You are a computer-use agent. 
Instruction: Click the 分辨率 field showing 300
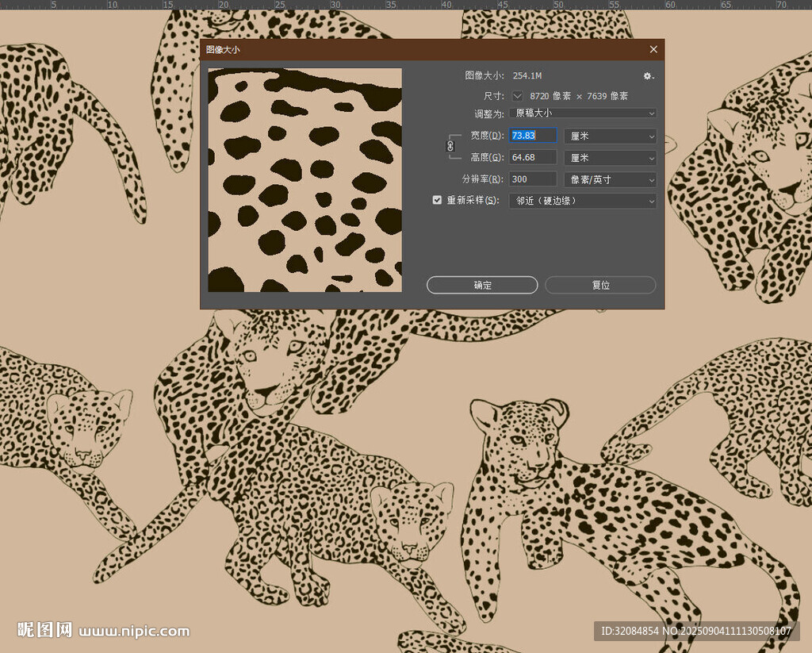(x=532, y=179)
